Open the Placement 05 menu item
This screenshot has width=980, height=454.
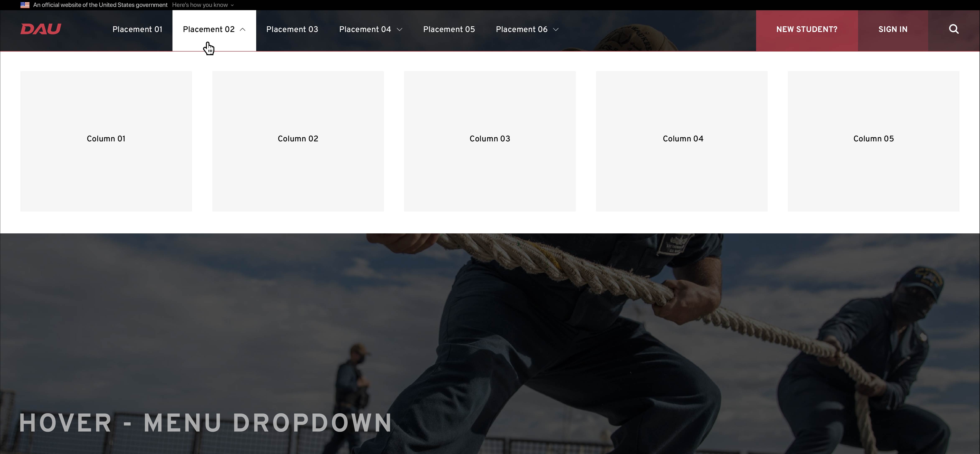click(x=449, y=29)
